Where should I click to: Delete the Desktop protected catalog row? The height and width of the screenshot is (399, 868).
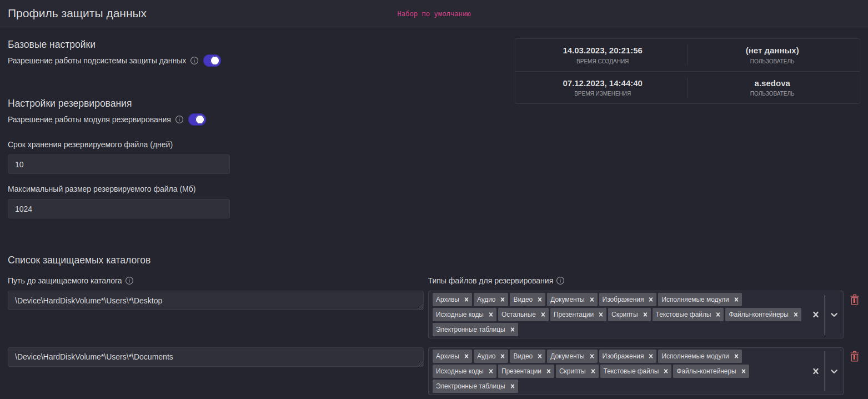855,300
